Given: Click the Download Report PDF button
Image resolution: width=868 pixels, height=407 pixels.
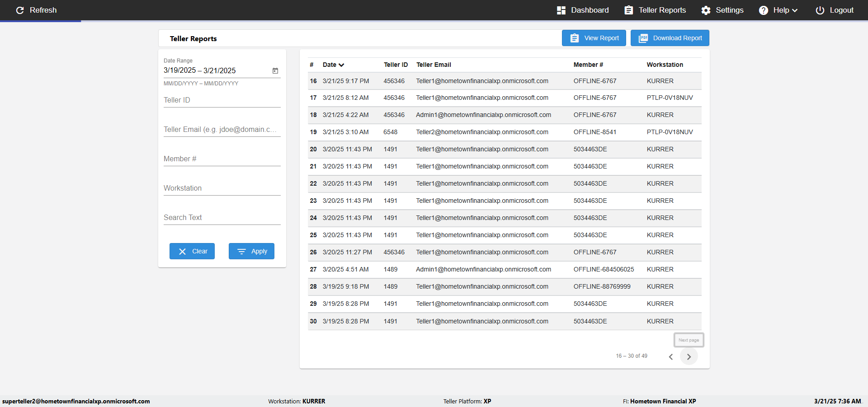Looking at the screenshot, I should [670, 38].
